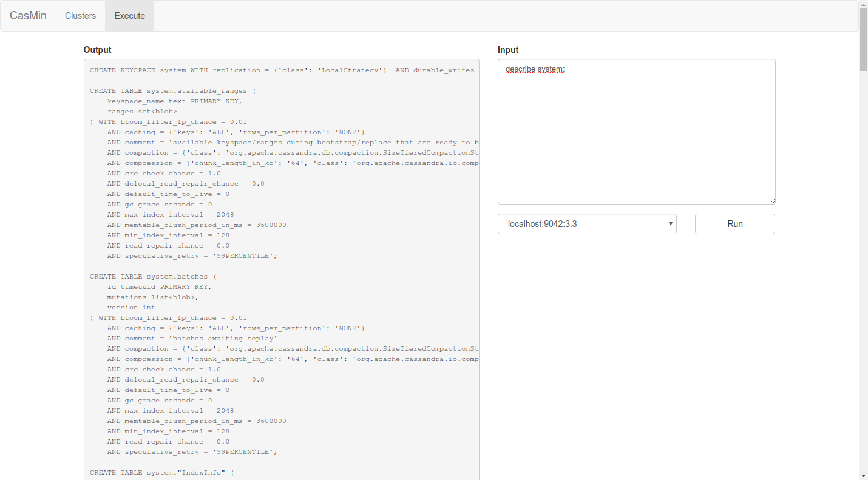
Task: Open the localhost:9042:3.3 cluster dropdown
Action: click(x=587, y=224)
